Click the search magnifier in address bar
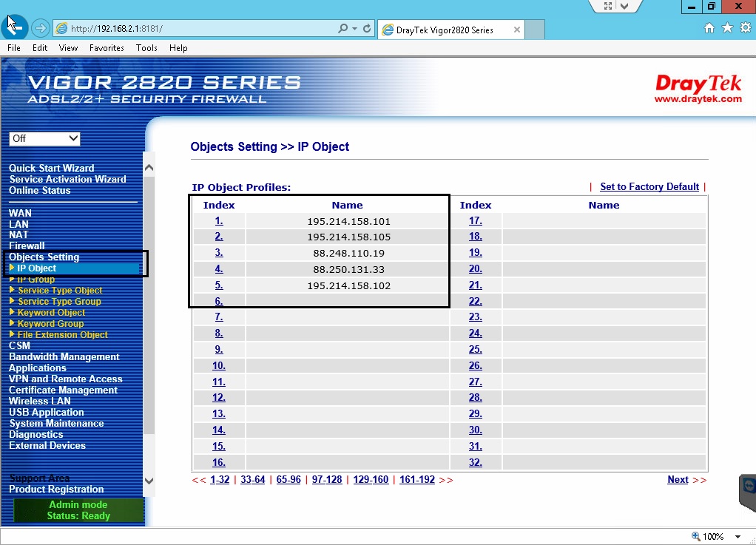Image resolution: width=756 pixels, height=545 pixels. point(342,29)
